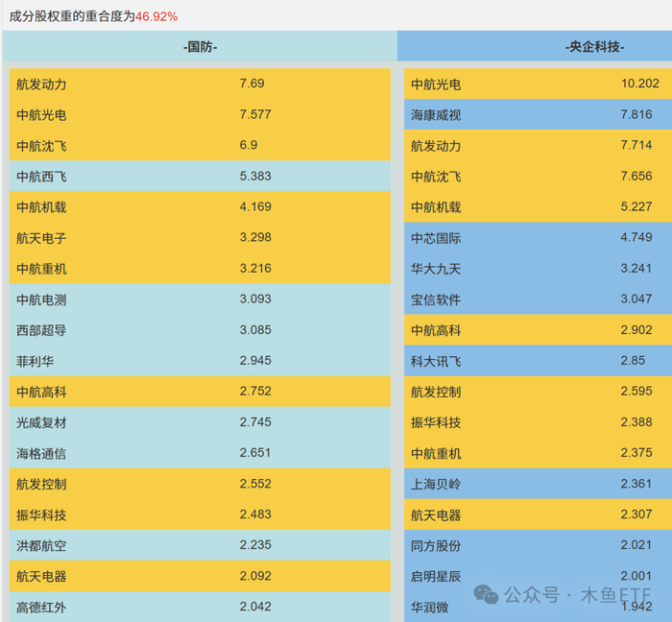Select the 西部超导 stock name

41,331
